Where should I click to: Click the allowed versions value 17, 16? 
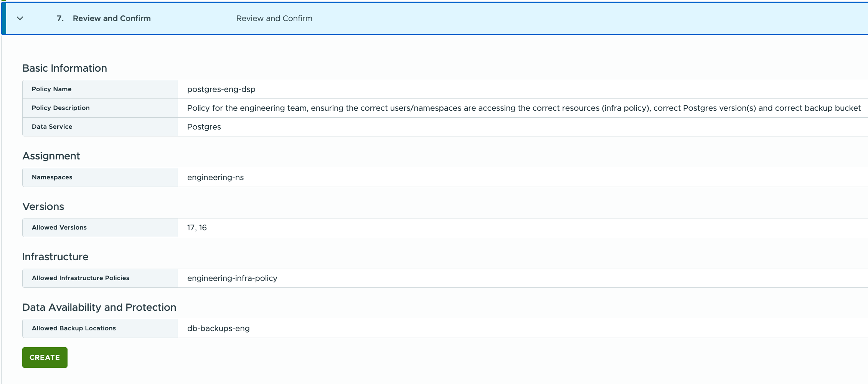197,228
